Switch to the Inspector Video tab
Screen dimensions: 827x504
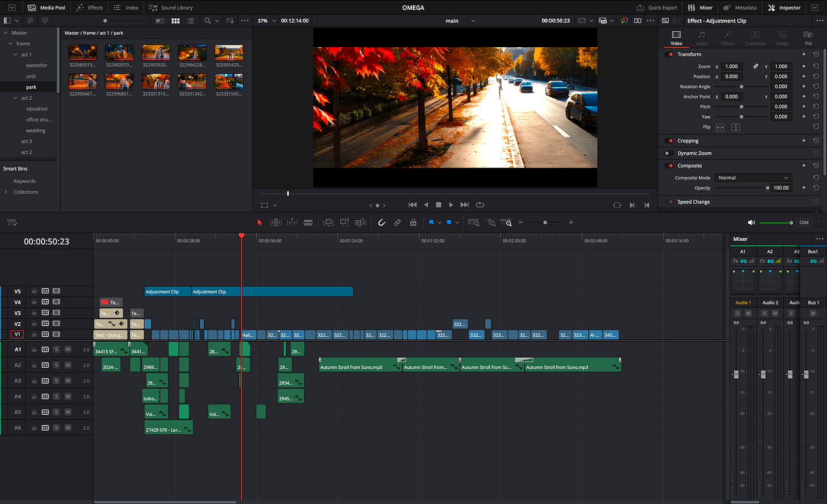[676, 38]
